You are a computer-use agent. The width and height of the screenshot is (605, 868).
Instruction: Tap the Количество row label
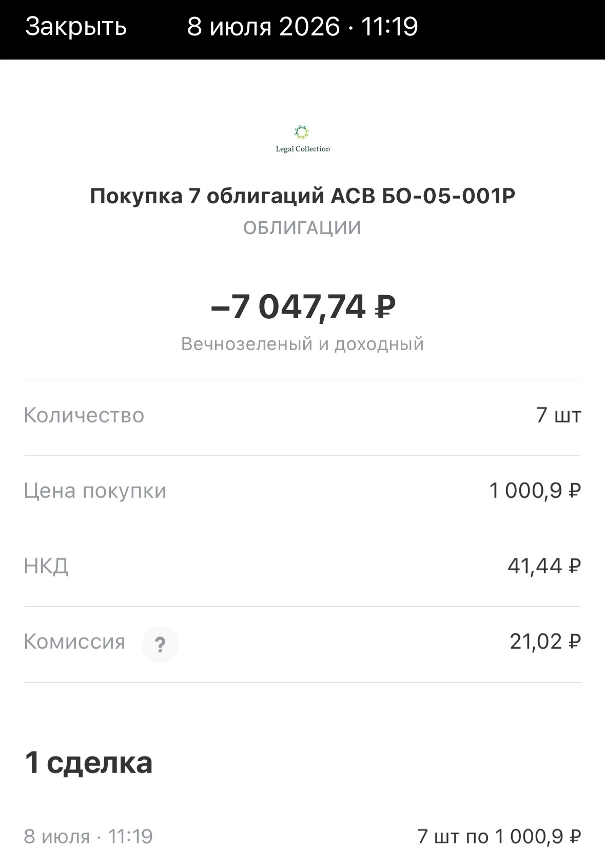click(x=84, y=415)
